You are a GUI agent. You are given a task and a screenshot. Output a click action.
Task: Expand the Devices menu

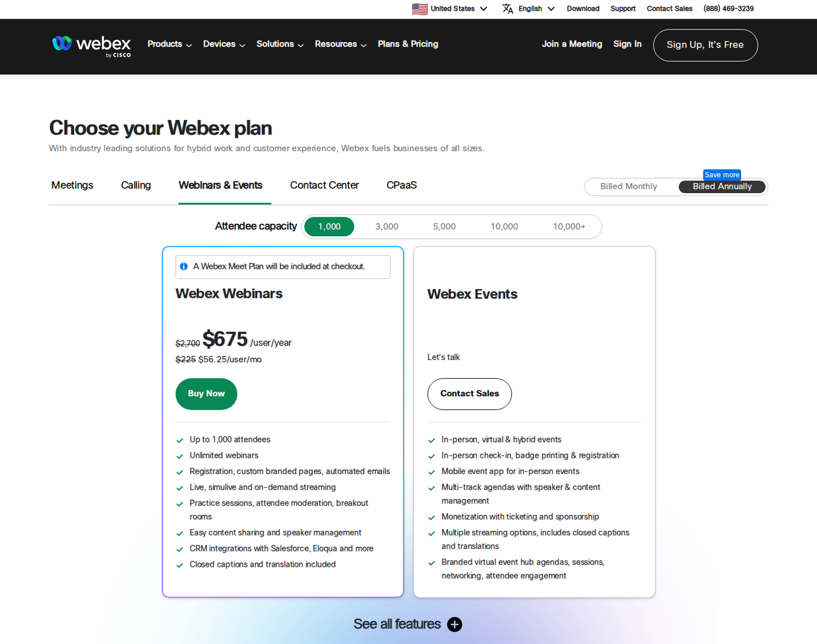[x=224, y=44]
